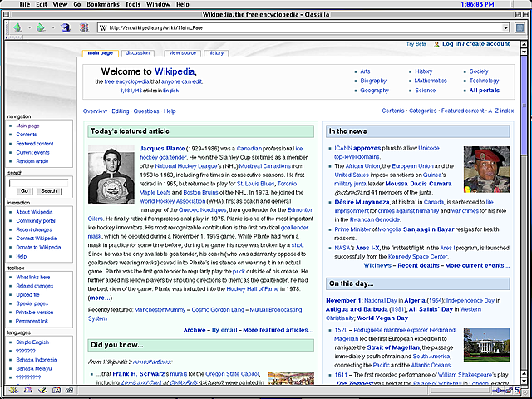Open the Tools menu

(x=133, y=4)
